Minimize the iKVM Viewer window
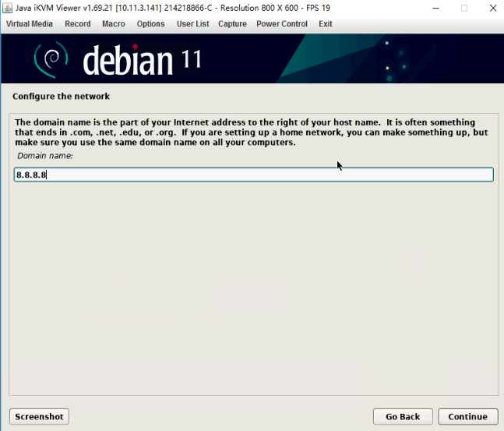This screenshot has height=431, width=504. (436, 8)
